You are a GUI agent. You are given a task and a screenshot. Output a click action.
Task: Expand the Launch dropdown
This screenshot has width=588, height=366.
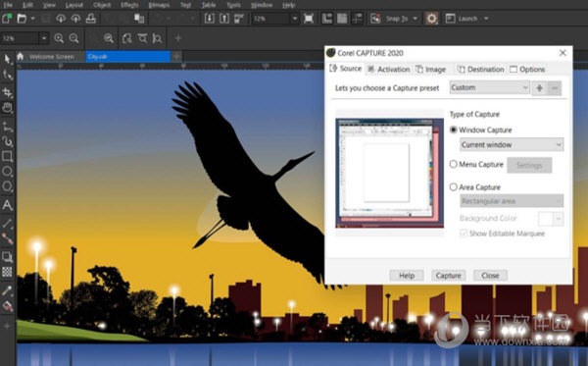(x=486, y=19)
